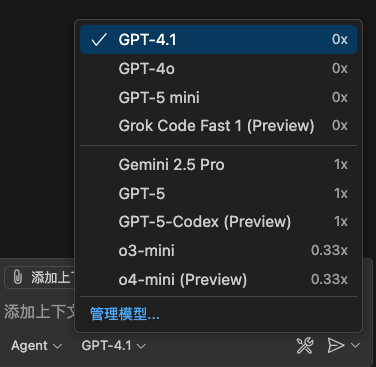Open the 管理模型... link

tap(125, 314)
